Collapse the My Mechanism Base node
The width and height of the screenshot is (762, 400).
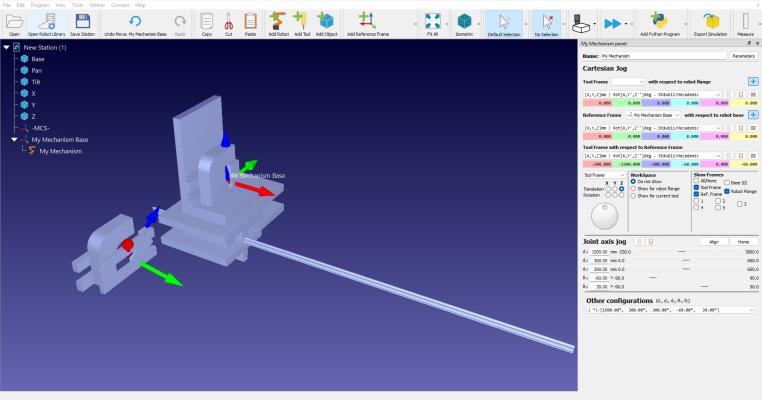(x=14, y=139)
